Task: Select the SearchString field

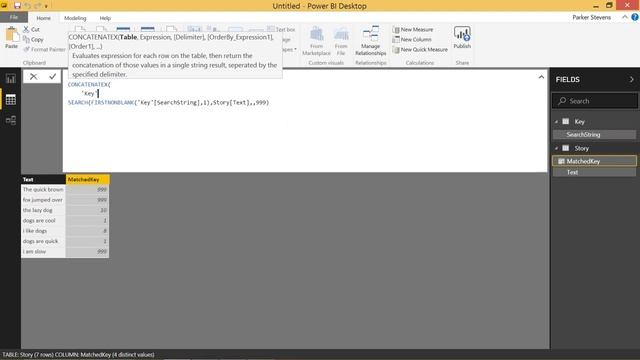Action: point(594,134)
